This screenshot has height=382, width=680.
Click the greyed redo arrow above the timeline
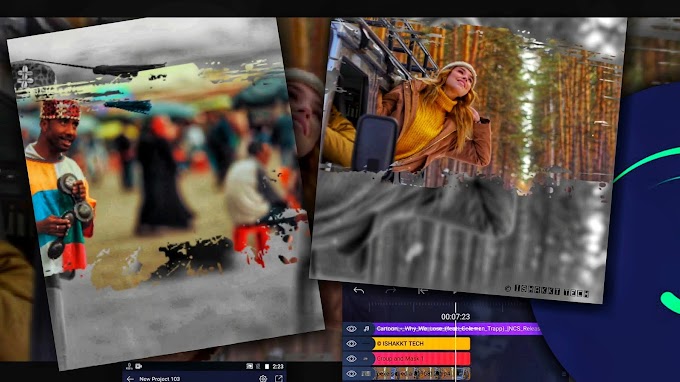[x=390, y=291]
